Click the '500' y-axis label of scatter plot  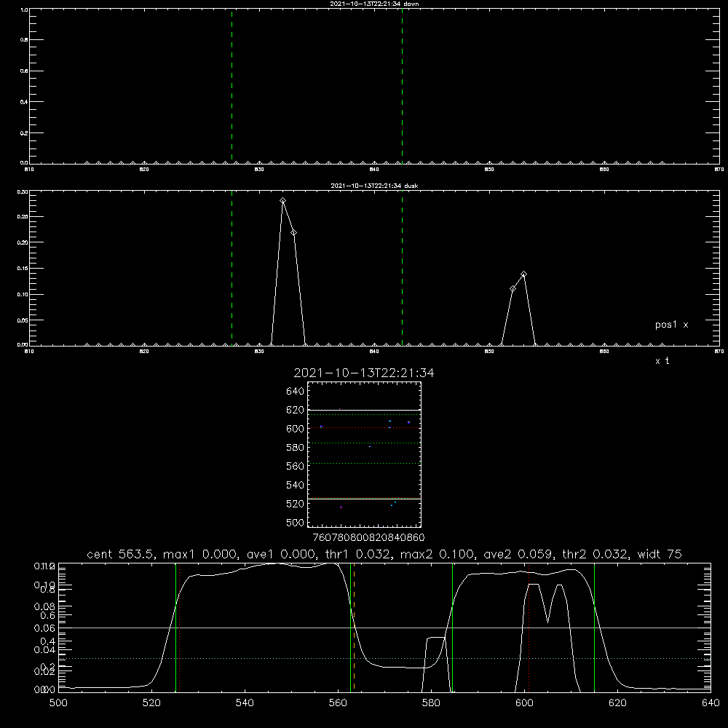click(296, 522)
